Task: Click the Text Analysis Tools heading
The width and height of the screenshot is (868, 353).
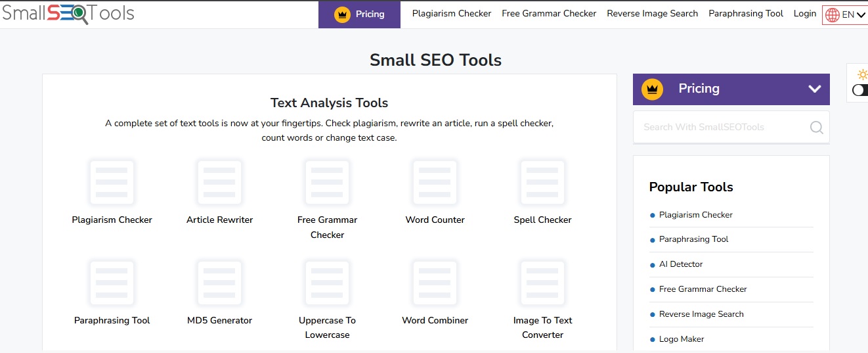Action: 329,103
